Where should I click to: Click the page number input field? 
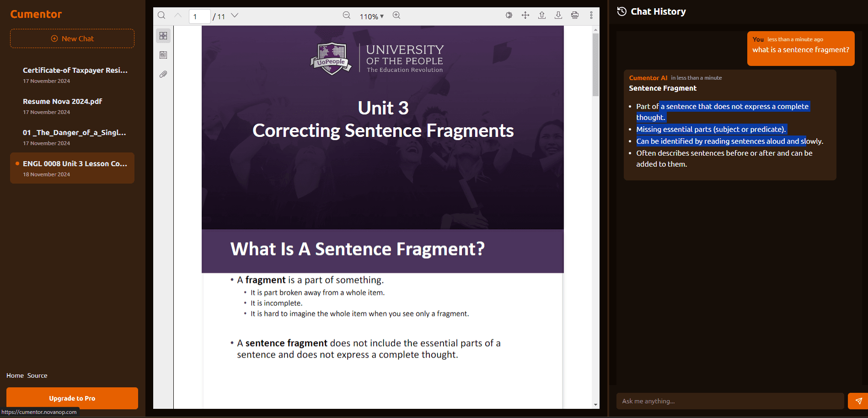click(x=200, y=16)
